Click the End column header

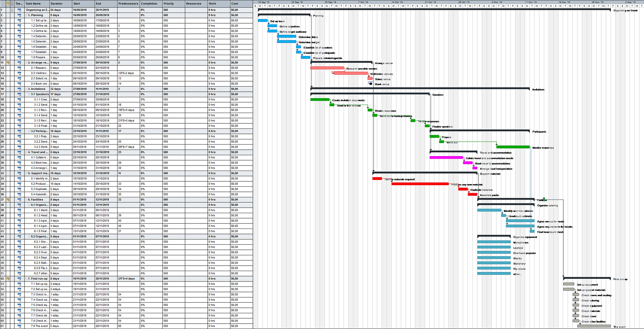coord(106,4)
